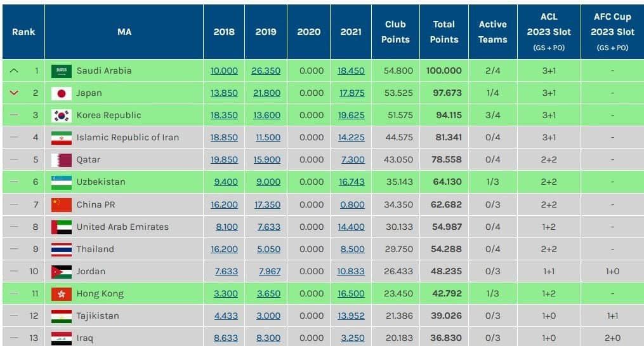Open Korea Republic's 2021 points 19.625
This screenshot has width=644, height=346.
[352, 116]
